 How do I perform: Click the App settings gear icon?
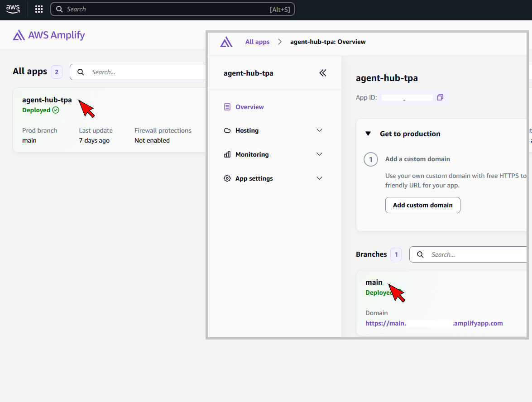227,178
